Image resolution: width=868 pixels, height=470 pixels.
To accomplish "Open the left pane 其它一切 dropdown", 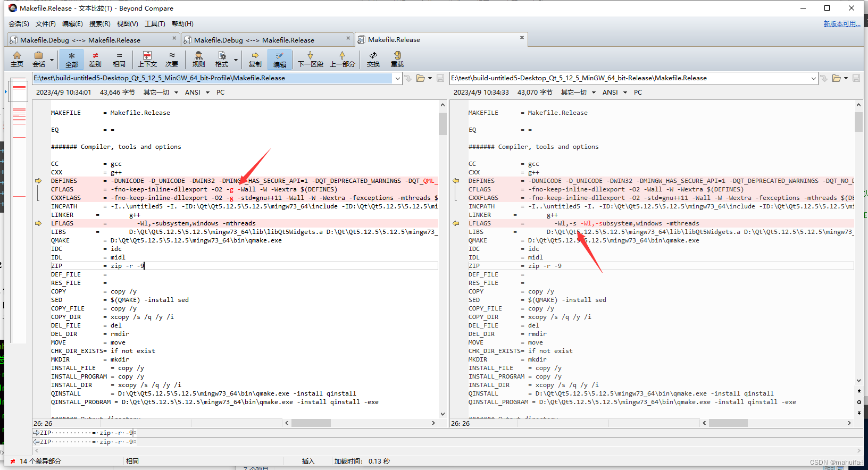I will click(161, 93).
